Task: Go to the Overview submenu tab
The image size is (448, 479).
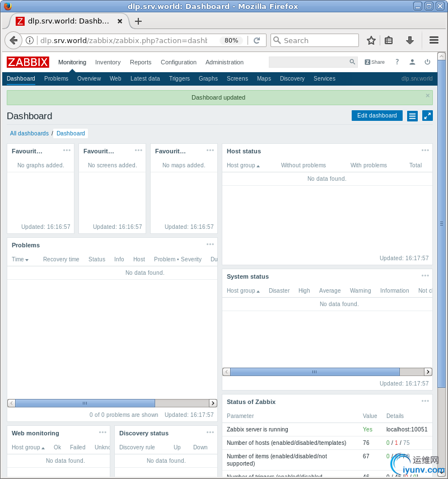Action: point(89,78)
